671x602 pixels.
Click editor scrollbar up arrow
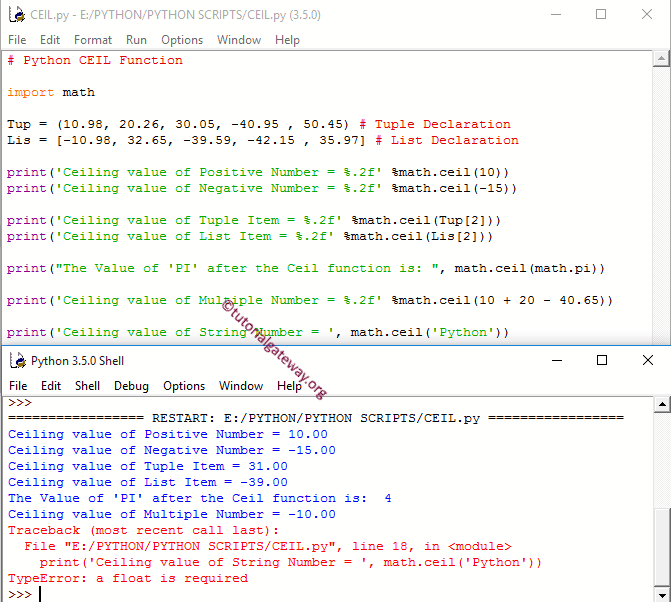661,59
